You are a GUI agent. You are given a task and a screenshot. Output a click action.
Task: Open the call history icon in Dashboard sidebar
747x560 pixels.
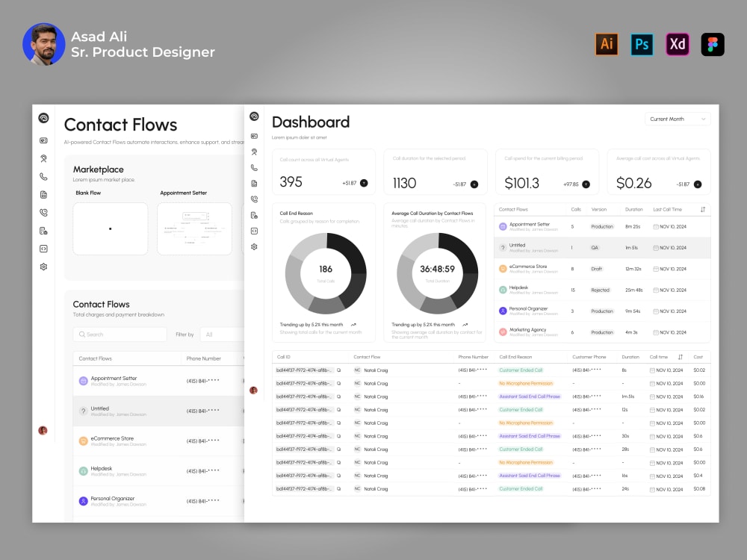pyautogui.click(x=255, y=199)
